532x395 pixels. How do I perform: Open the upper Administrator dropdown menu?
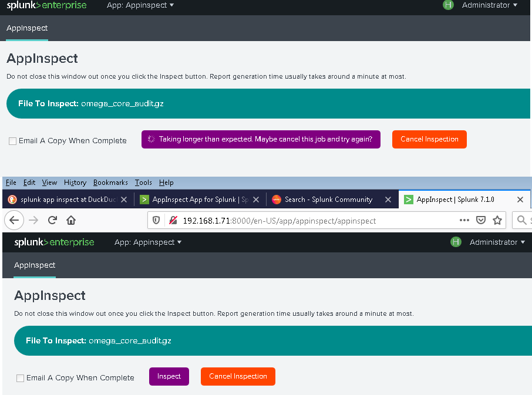tap(490, 5)
